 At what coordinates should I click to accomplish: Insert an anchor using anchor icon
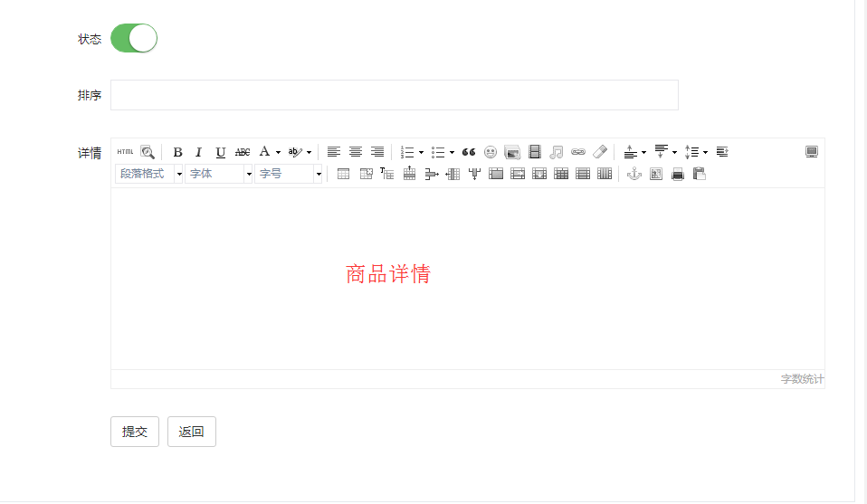634,174
